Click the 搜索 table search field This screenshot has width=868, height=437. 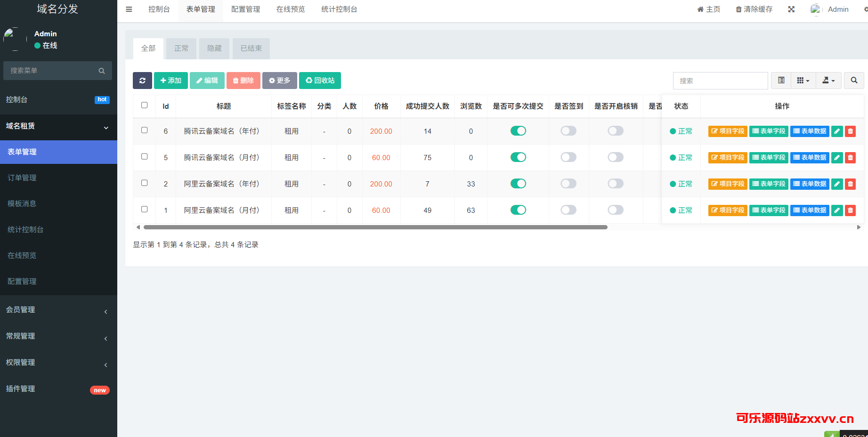click(721, 81)
